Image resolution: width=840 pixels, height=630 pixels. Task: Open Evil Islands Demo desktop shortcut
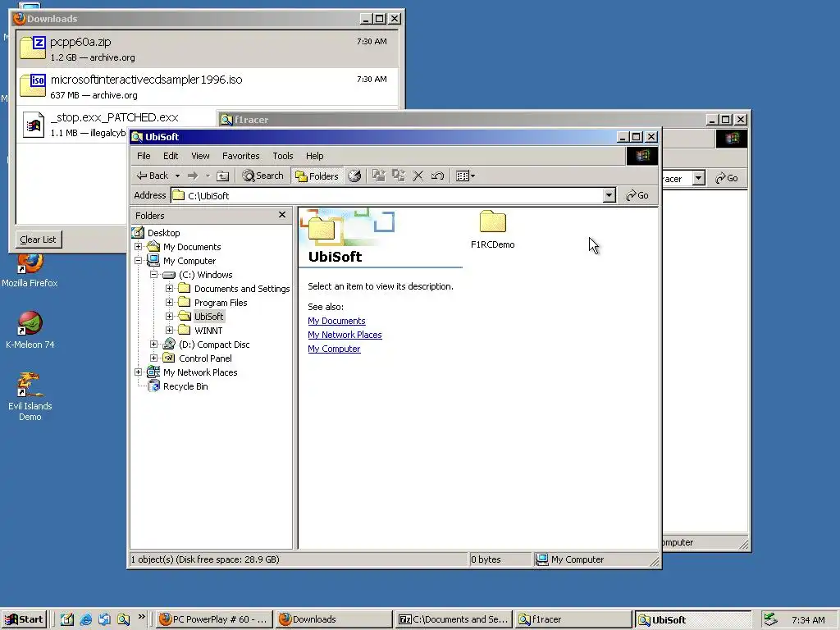[x=30, y=396]
